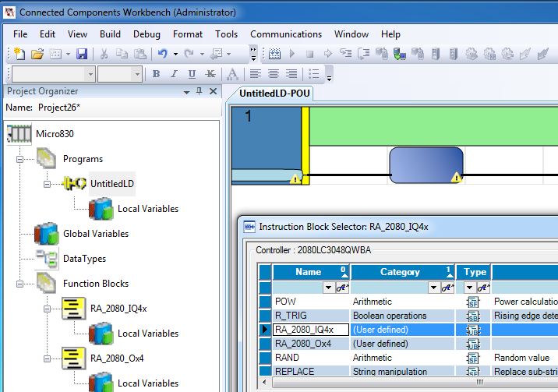Viewport: 558px width, 392px height.
Task: Click the UntitledLD ladder program icon
Action: coord(74,184)
